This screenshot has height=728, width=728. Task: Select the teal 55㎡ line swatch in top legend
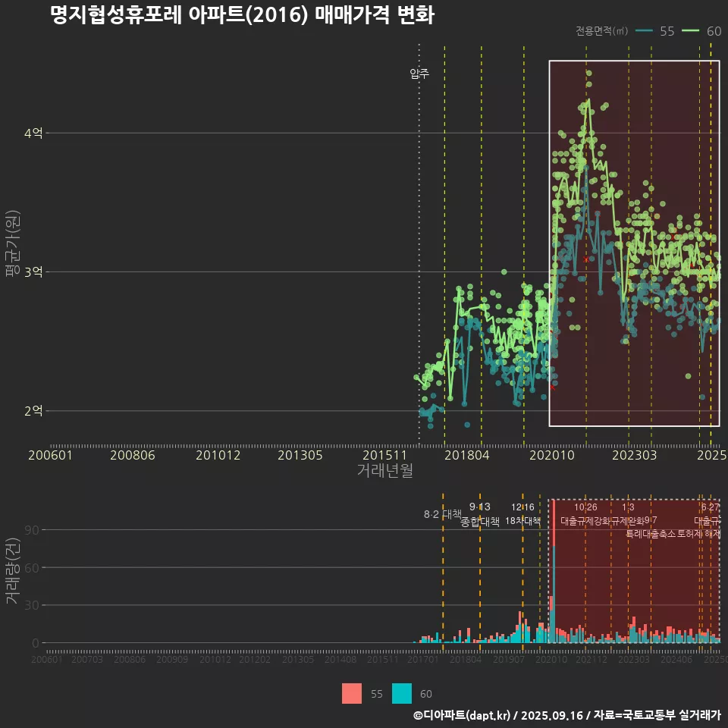pyautogui.click(x=644, y=30)
